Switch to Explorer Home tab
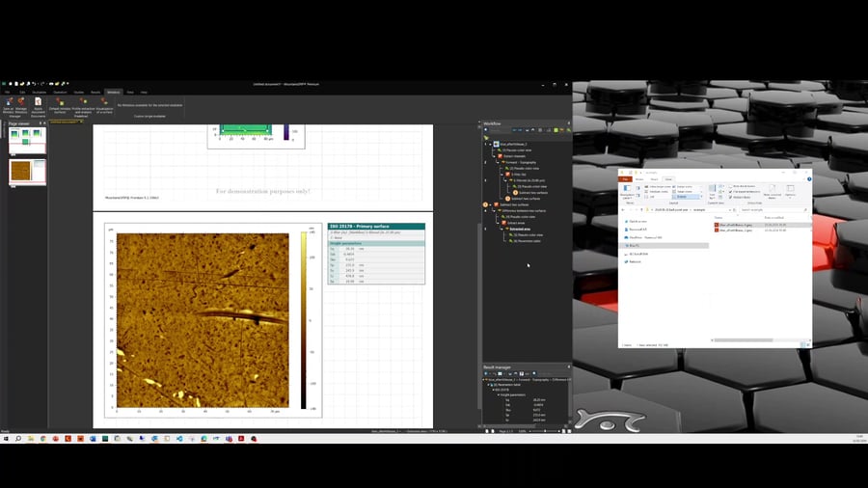The image size is (868, 488). click(639, 179)
